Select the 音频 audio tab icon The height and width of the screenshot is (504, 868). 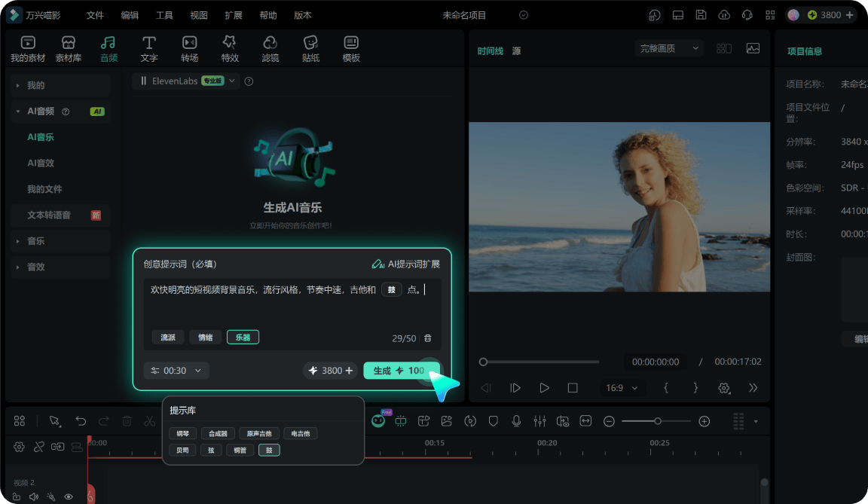click(x=108, y=49)
